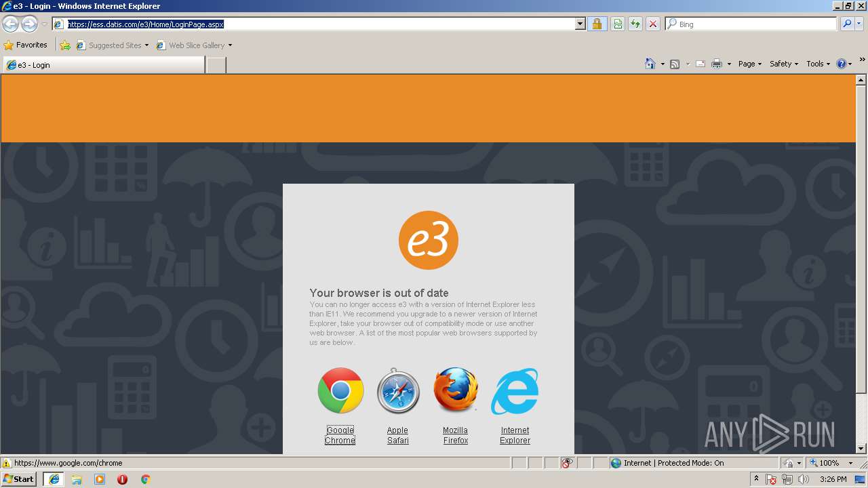Click the Google Chrome browser icon

pyautogui.click(x=340, y=390)
